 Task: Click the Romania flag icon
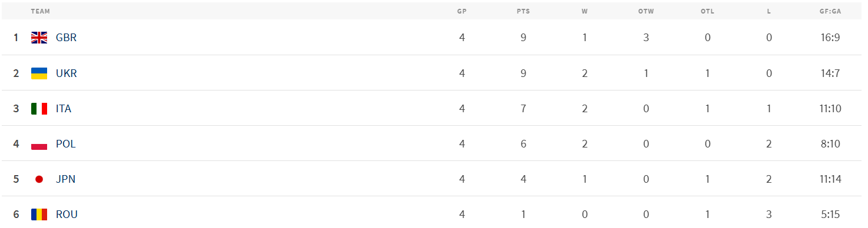(39, 214)
